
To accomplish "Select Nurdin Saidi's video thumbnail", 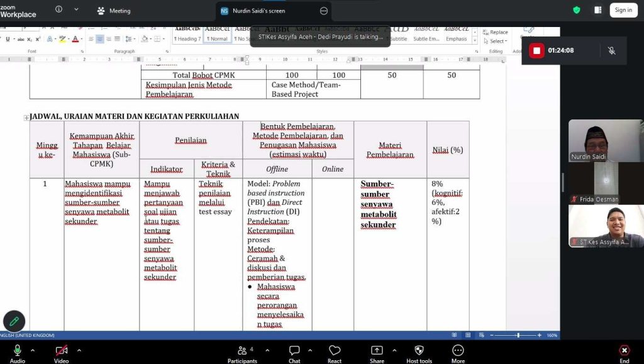I will click(606, 141).
